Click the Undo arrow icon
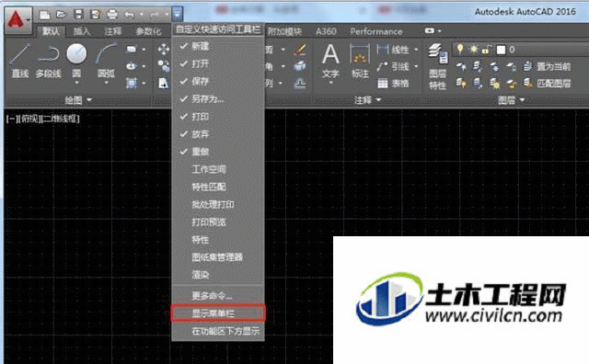The width and height of the screenshot is (589, 364). click(130, 15)
